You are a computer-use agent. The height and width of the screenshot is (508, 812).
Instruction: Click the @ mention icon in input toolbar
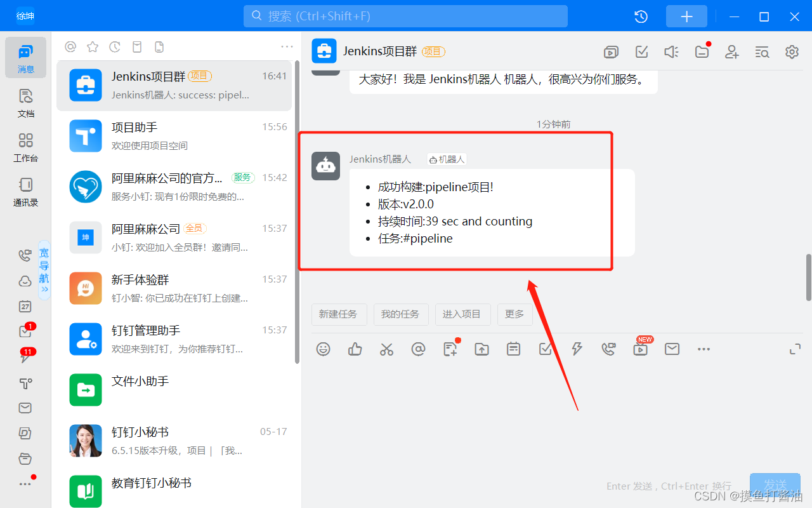(418, 349)
